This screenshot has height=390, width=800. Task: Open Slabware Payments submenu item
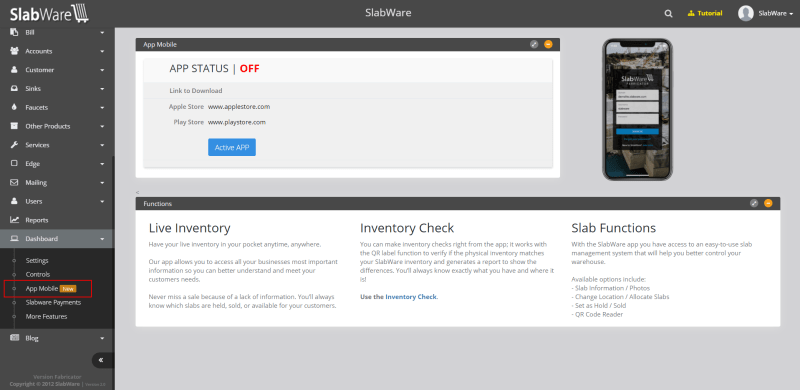[53, 302]
